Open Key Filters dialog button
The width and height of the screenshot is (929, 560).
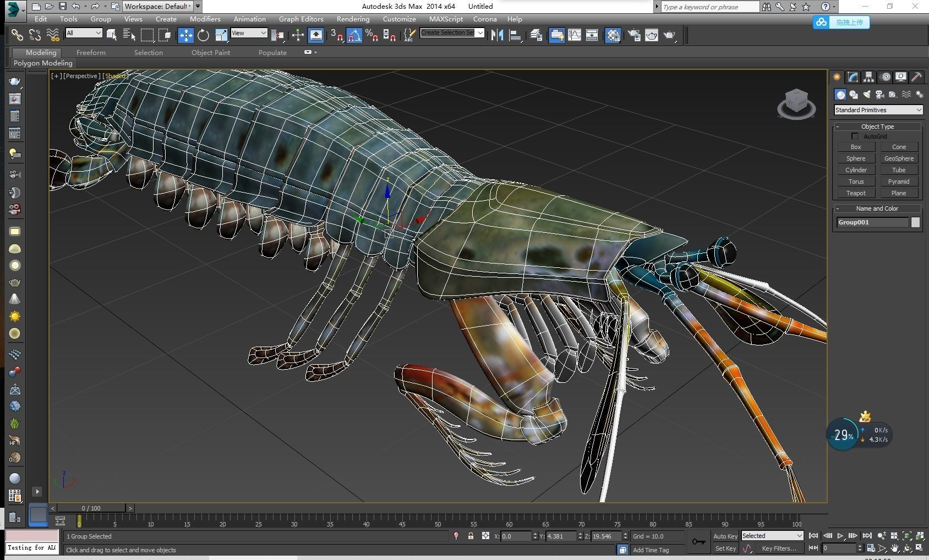pos(779,548)
